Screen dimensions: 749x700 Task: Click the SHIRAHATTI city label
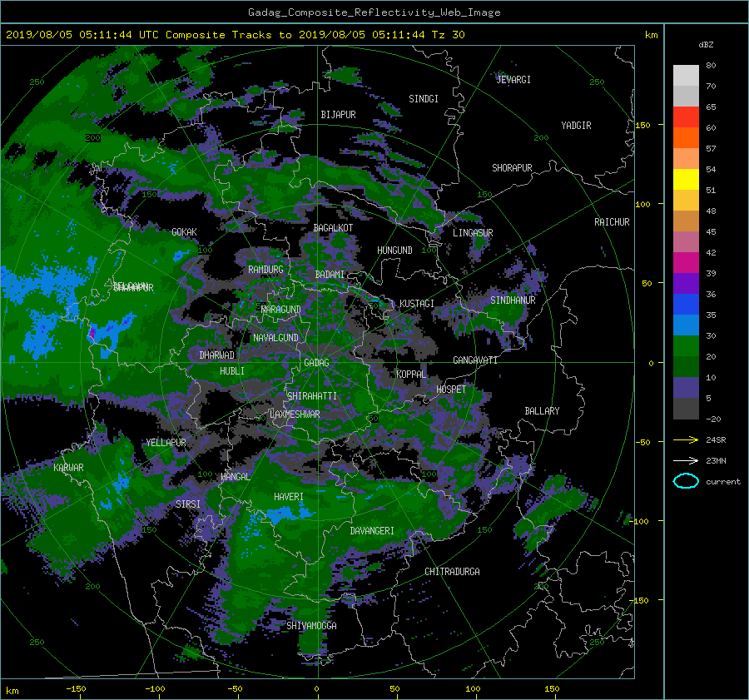(312, 396)
